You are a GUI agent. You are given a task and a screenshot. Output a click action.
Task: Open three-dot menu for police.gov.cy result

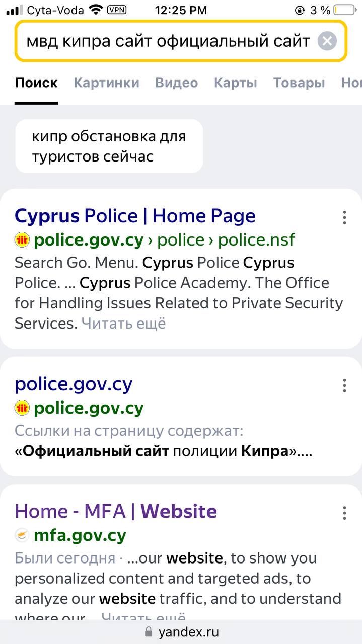[x=344, y=386]
